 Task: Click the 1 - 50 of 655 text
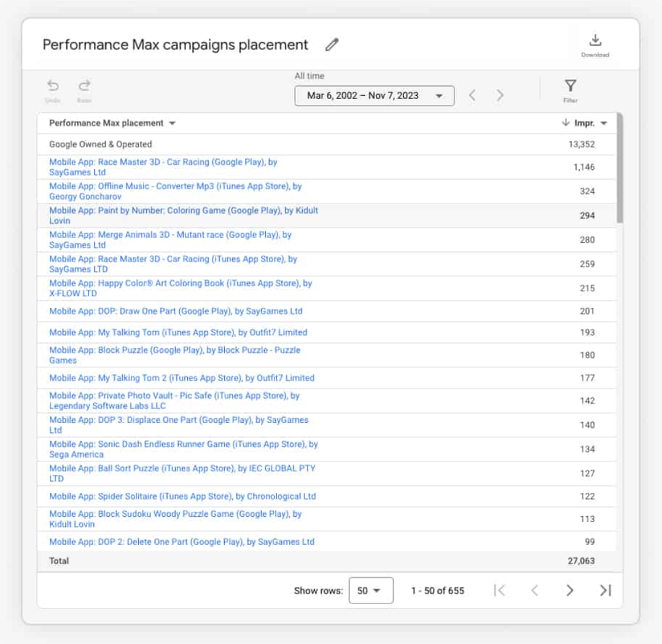[x=437, y=591]
